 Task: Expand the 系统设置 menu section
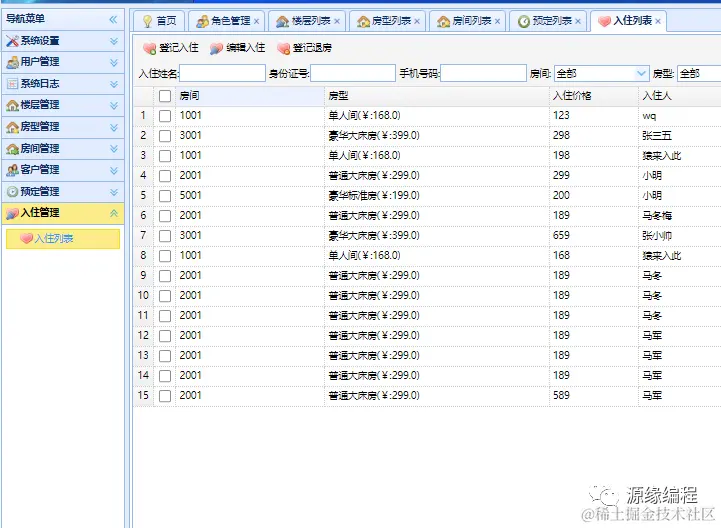tap(114, 41)
